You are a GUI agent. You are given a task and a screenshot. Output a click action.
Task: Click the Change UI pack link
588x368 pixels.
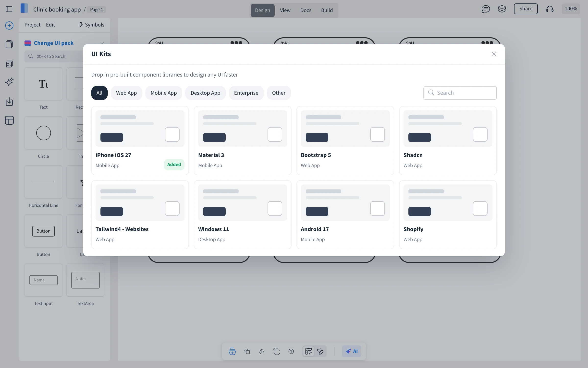54,43
